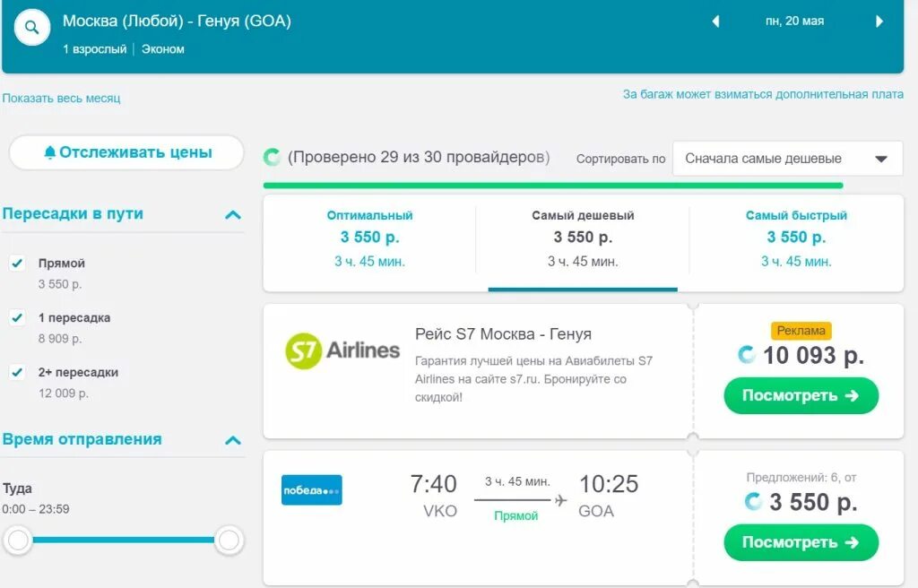Open the Сначала самые дешевые sort dropdown
Image resolution: width=918 pixels, height=588 pixels.
coord(787,159)
